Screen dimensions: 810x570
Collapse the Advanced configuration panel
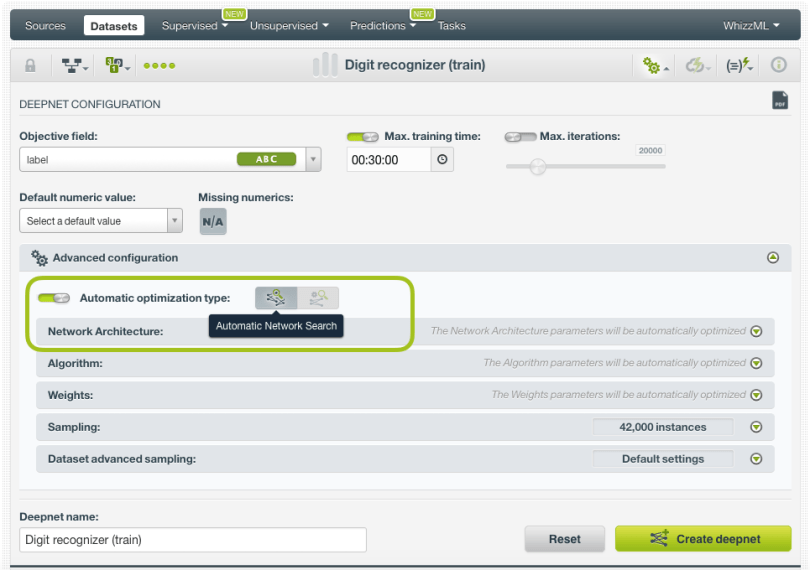tap(772, 258)
